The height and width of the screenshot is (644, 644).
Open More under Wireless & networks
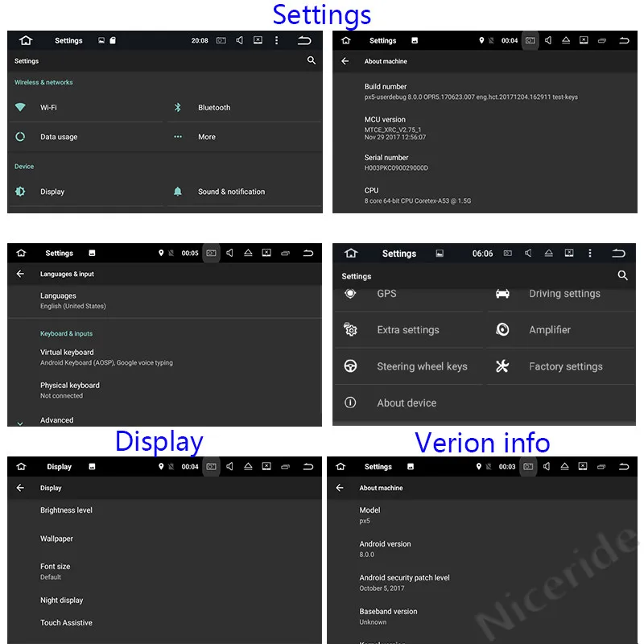click(x=245, y=137)
